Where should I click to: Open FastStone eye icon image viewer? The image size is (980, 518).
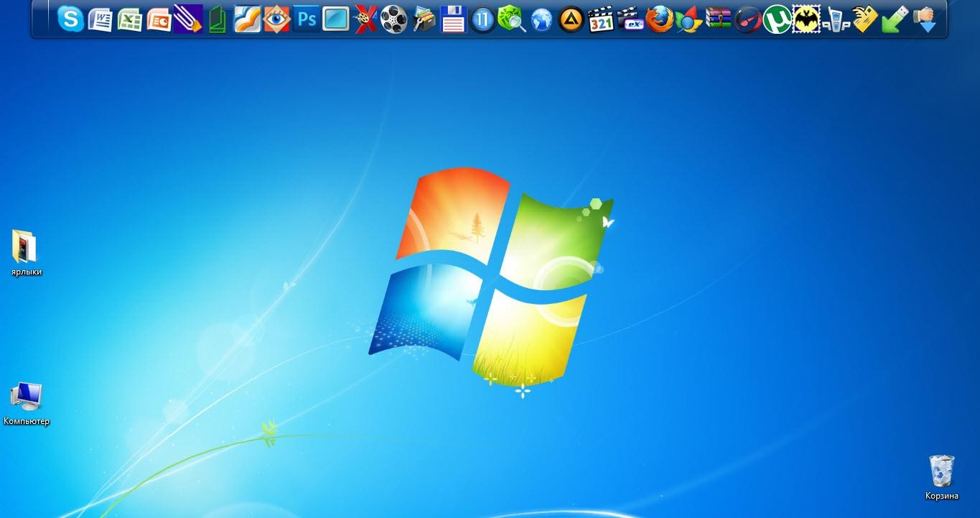pyautogui.click(x=276, y=19)
